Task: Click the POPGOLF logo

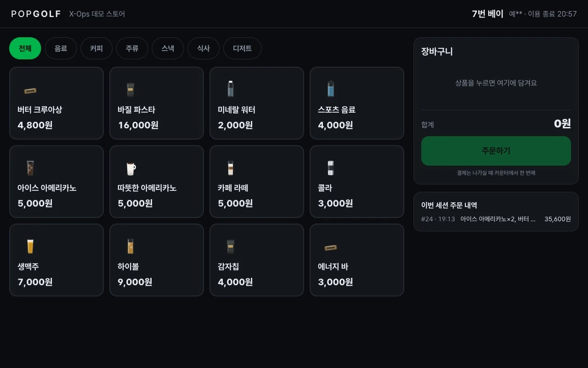Action: point(36,14)
